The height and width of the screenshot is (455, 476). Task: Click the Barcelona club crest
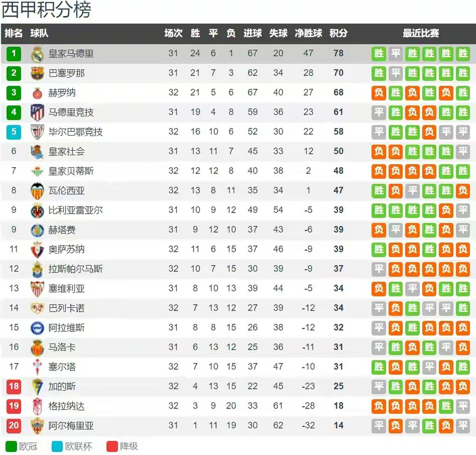(x=37, y=73)
